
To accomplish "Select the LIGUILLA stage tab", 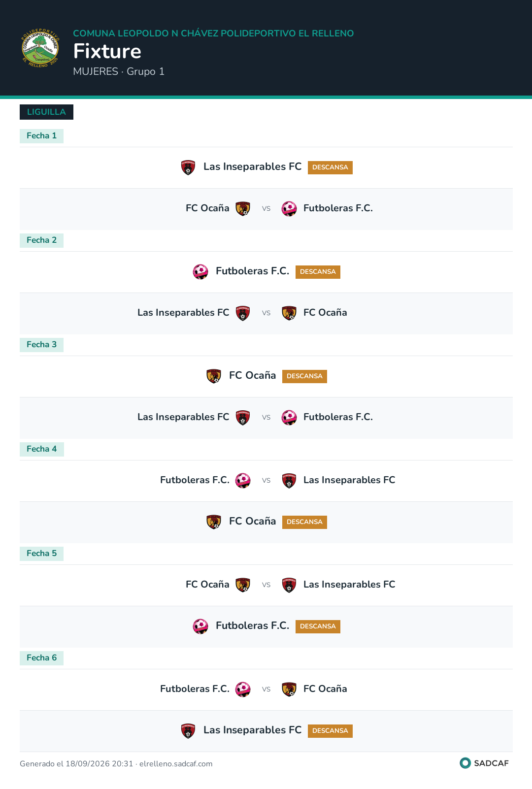I will coord(46,112).
